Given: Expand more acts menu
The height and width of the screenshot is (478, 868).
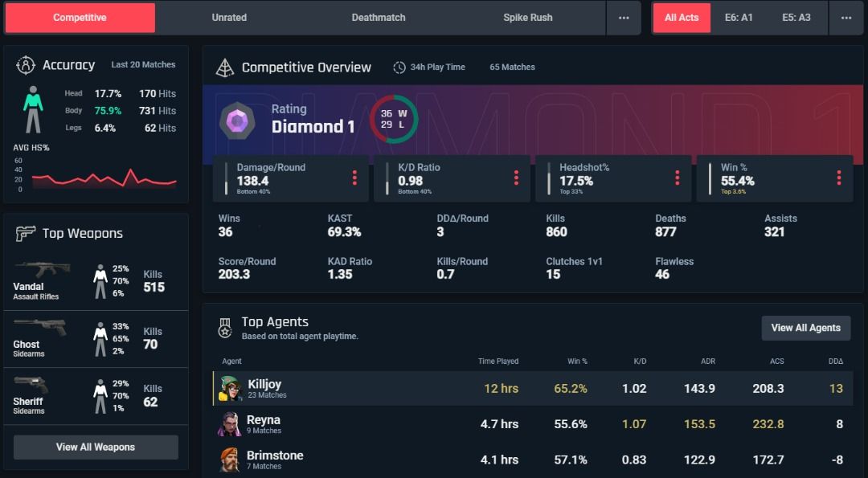Looking at the screenshot, I should coord(845,18).
